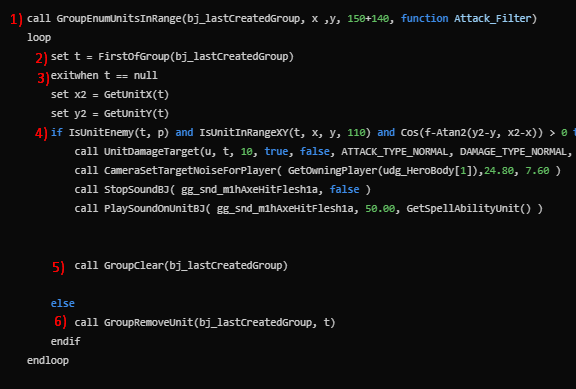Click 'set y2 = GetUnitY(t)' line
The height and width of the screenshot is (389, 576).
110,114
